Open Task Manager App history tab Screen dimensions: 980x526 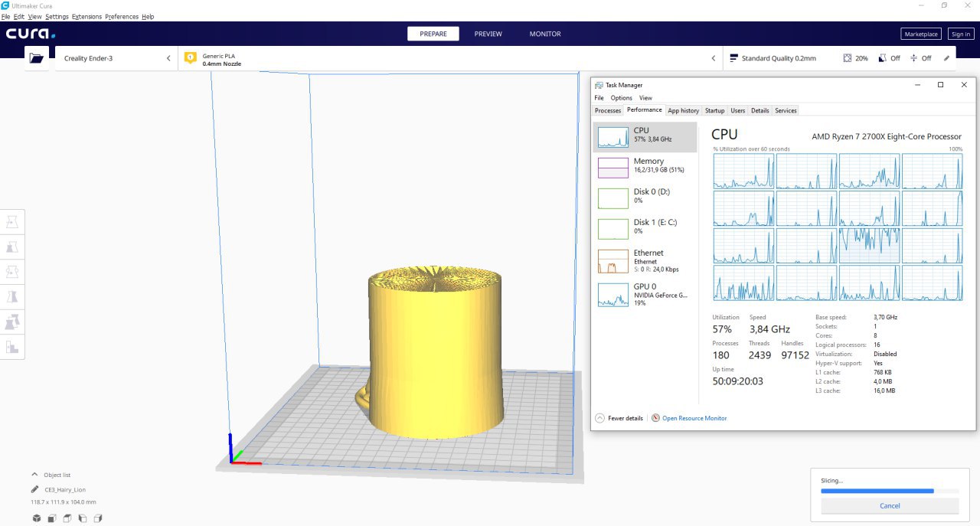(x=684, y=111)
